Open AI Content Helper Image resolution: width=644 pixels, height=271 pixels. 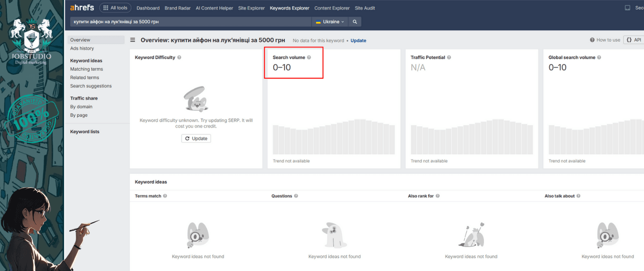tap(214, 8)
